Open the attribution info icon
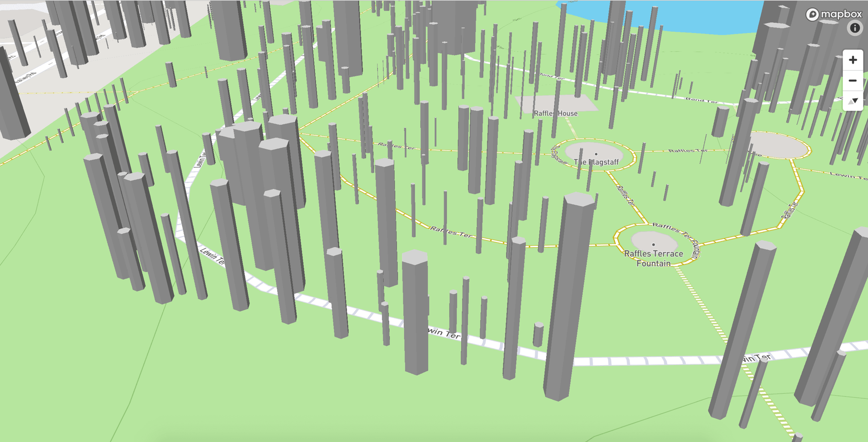 tap(854, 28)
